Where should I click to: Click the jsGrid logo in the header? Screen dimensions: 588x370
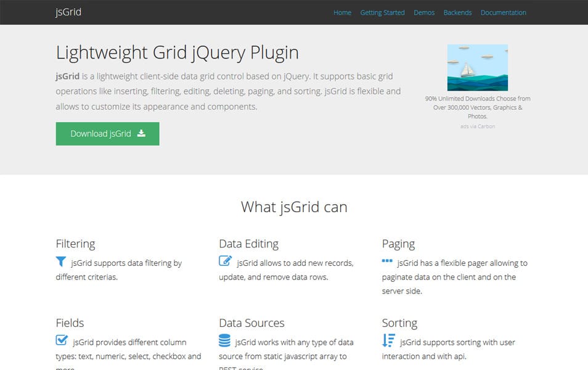click(x=68, y=12)
